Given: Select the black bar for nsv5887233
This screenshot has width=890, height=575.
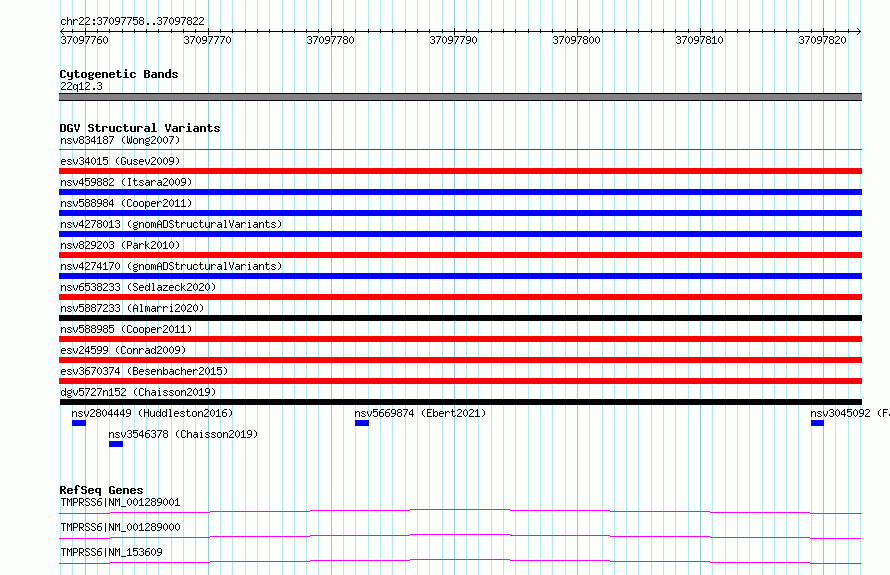Looking at the screenshot, I should coord(460,318).
